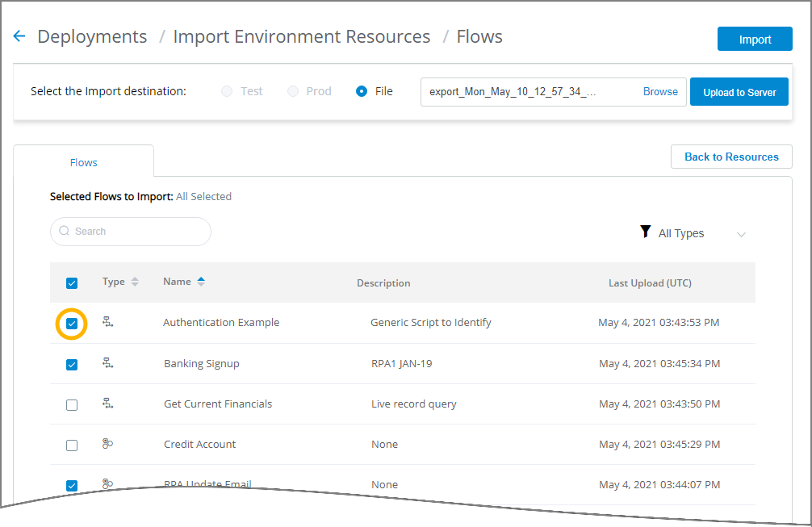Click the flow type icon for Banking Signup
812x527 pixels.
click(x=107, y=363)
